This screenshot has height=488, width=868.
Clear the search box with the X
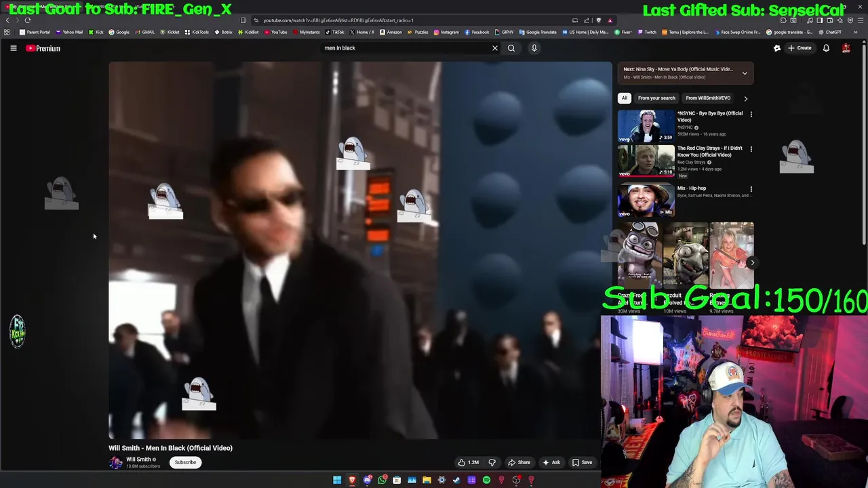pyautogui.click(x=494, y=48)
